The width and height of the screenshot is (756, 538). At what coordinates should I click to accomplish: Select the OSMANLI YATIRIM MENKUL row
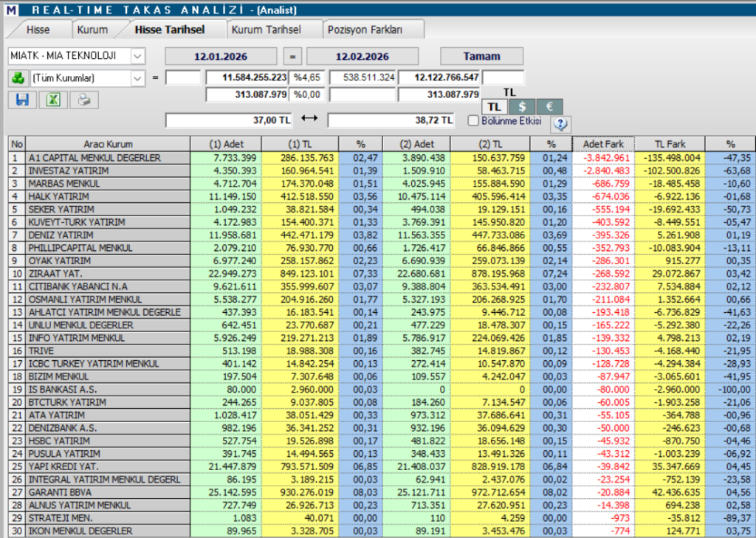tap(382, 300)
